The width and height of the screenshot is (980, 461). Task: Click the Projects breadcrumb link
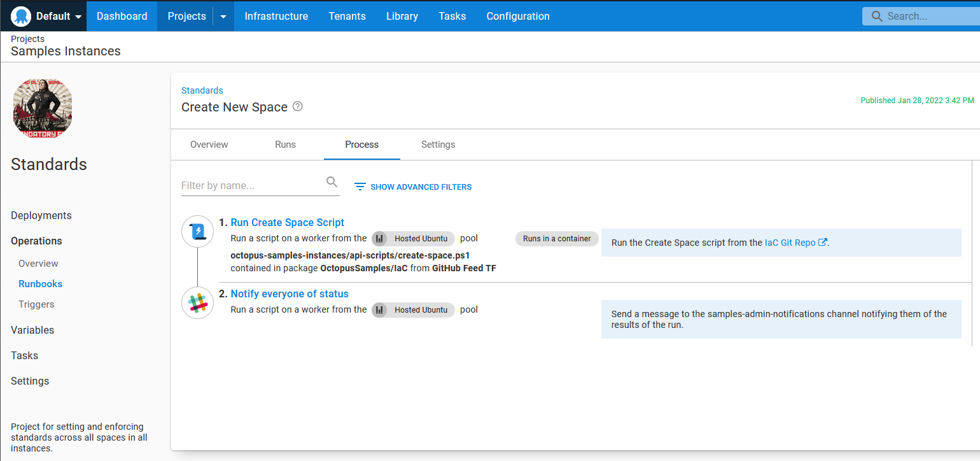pos(27,38)
